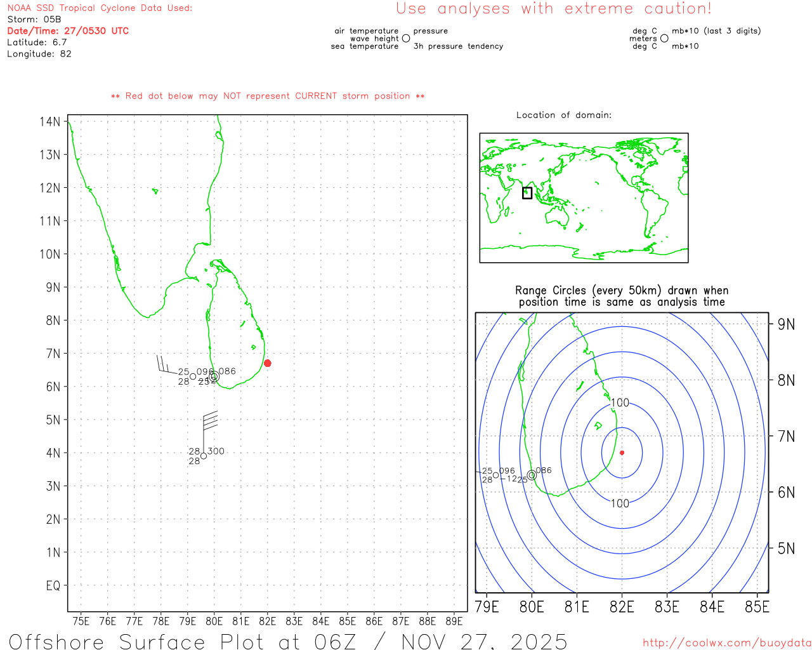Click the station circle with pressure 300
Screen dimensions: 812x650
(x=204, y=456)
